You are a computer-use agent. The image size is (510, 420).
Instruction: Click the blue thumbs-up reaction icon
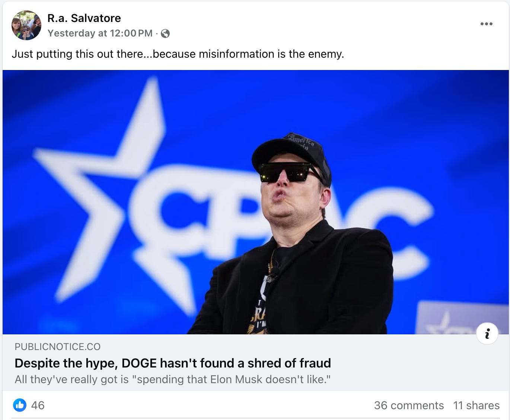click(x=20, y=405)
